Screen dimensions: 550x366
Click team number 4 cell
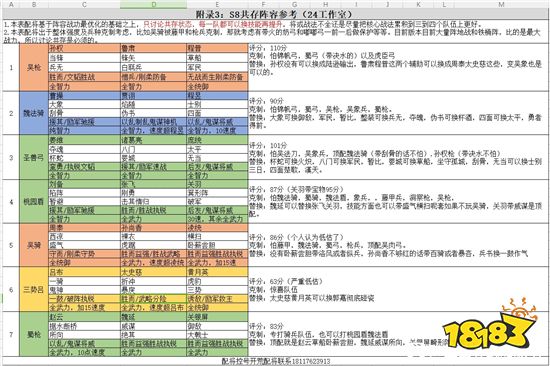pos(11,202)
